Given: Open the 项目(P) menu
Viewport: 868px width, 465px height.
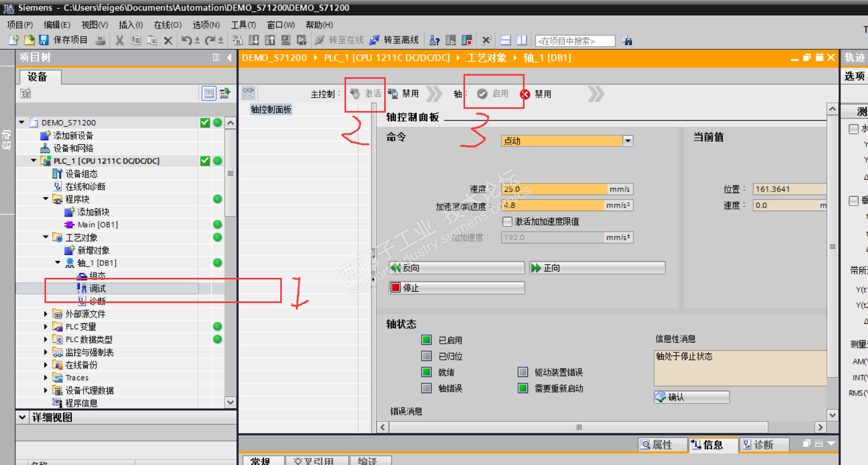Looking at the screenshot, I should [20, 25].
